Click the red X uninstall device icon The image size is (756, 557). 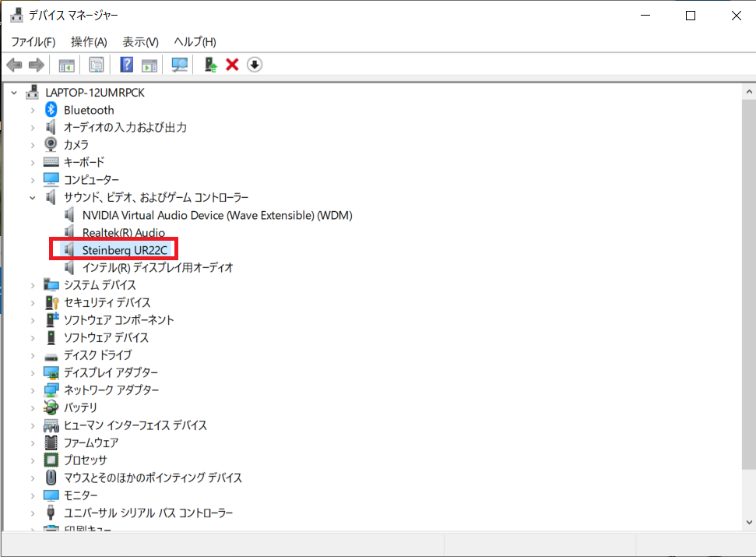(232, 65)
